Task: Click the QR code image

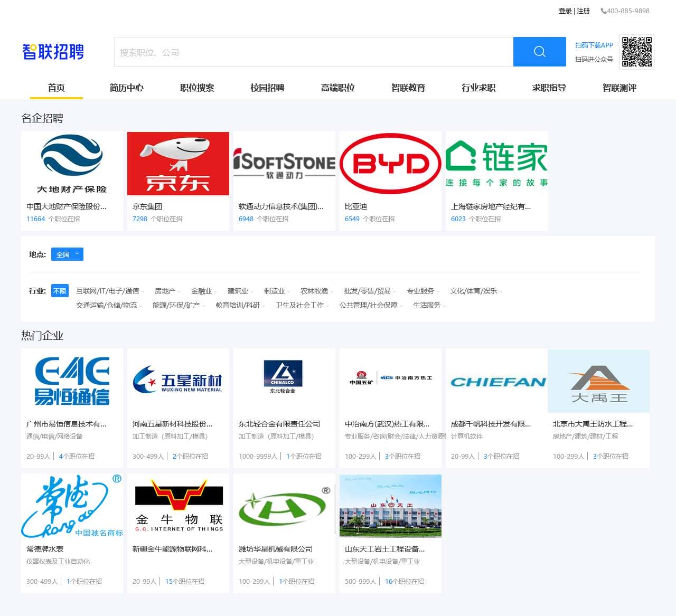Action: (x=637, y=52)
